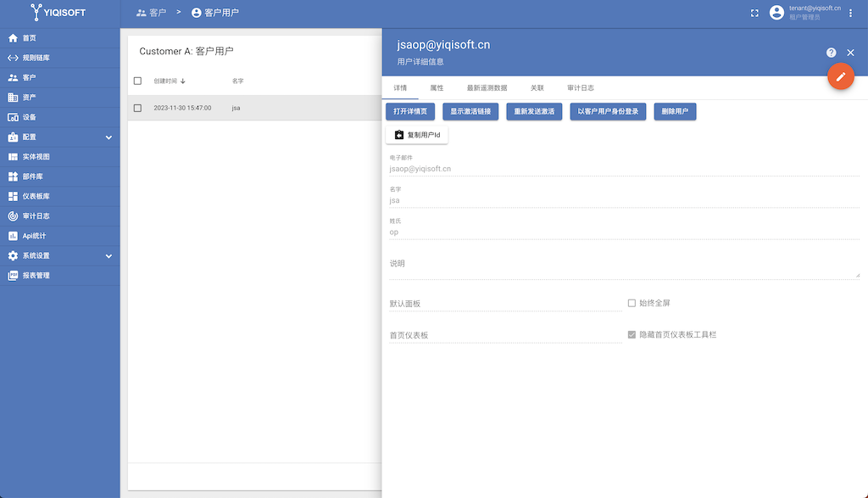Check the select-all header checkbox
The image size is (868, 498).
137,81
